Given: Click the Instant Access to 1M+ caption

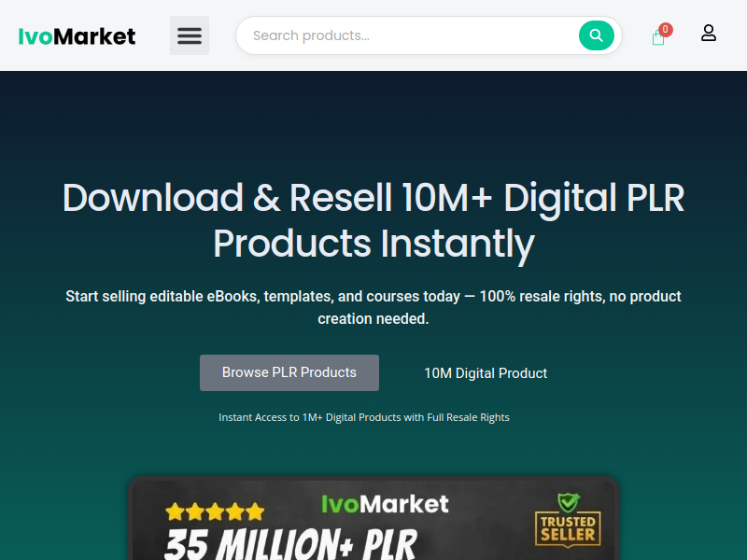Looking at the screenshot, I should [364, 417].
